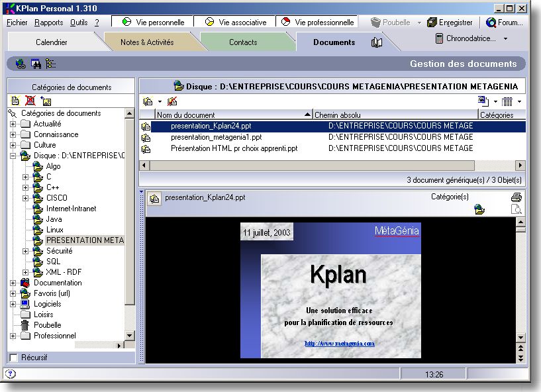Image resolution: width=541 pixels, height=392 pixels.
Task: Open the Chronodatrice dropdown arrow
Action: [x=505, y=38]
